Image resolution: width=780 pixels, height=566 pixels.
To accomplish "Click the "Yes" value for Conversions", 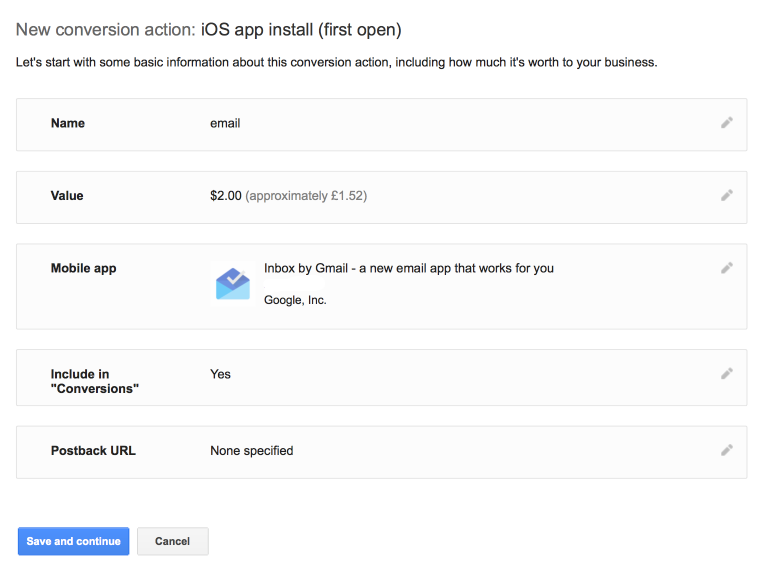I will click(x=220, y=374).
